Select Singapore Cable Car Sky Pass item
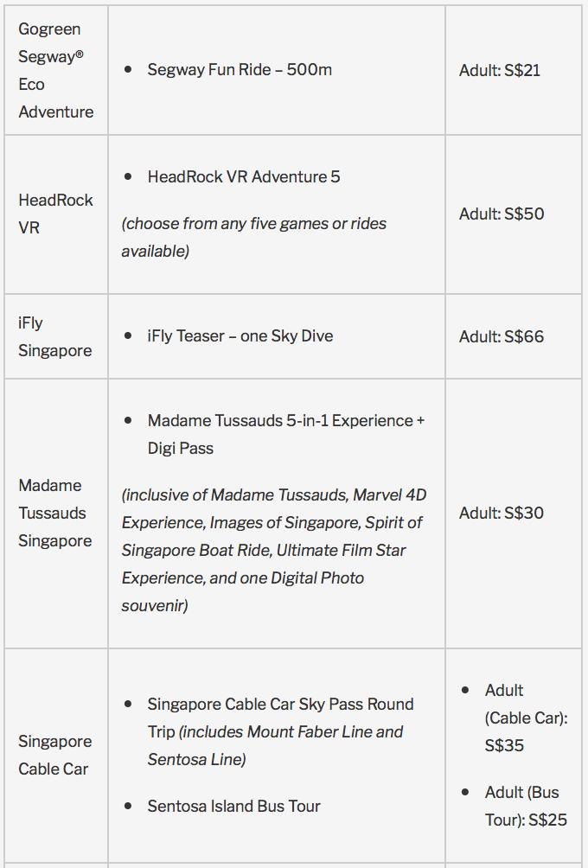 (x=280, y=705)
